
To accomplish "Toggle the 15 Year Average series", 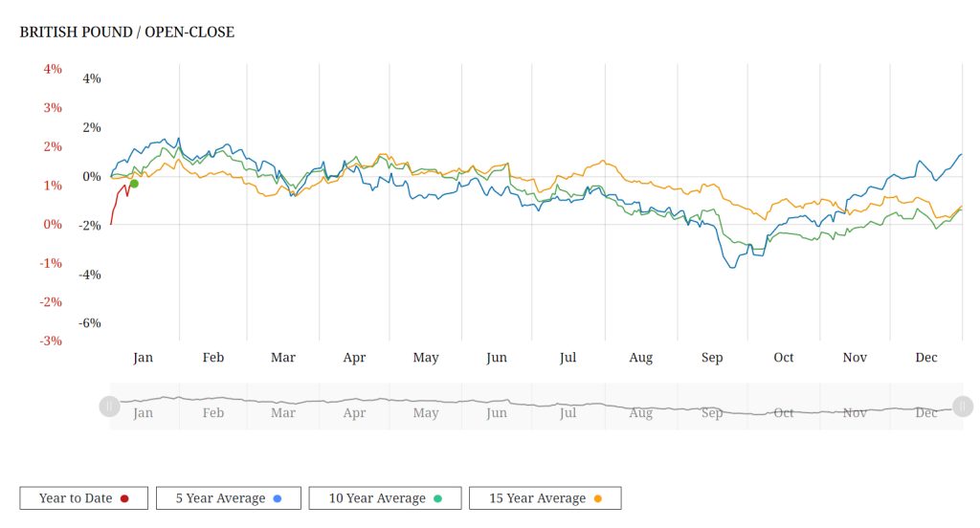I will (x=545, y=498).
